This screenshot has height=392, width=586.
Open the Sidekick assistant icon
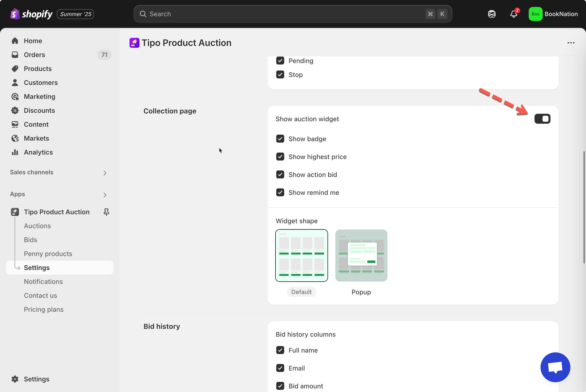point(492,14)
